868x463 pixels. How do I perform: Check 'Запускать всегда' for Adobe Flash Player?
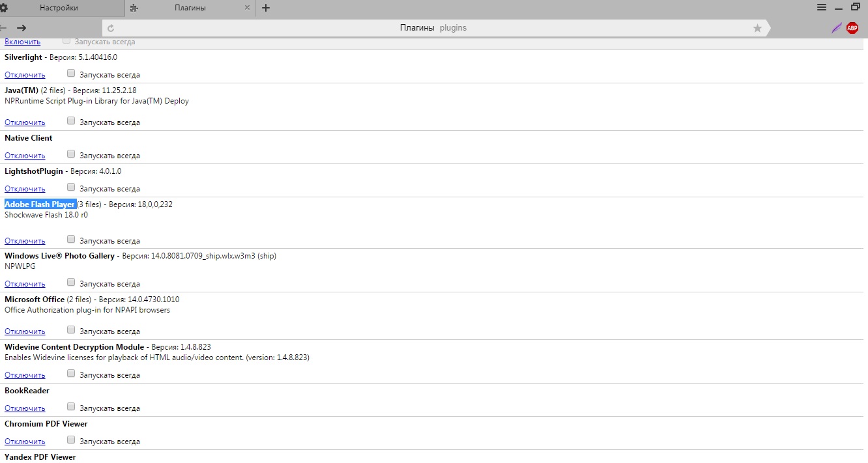click(71, 240)
